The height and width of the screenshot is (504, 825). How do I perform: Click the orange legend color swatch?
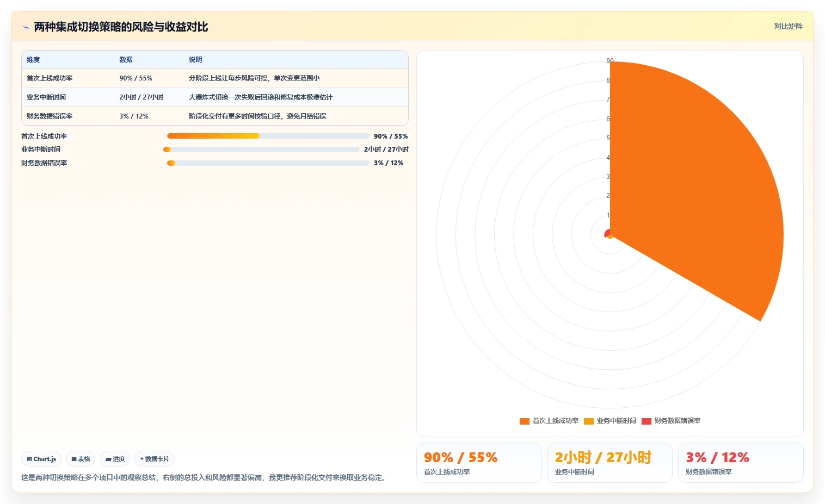tap(525, 421)
